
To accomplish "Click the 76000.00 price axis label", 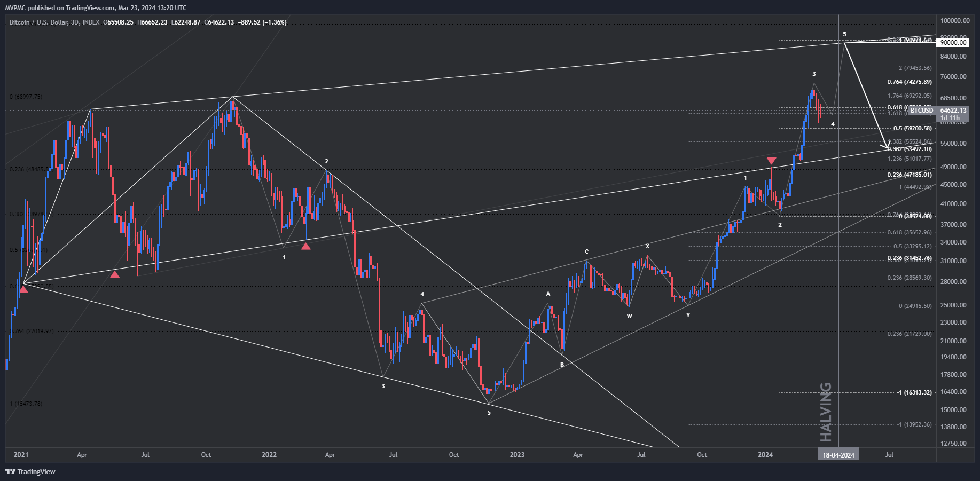I will 953,77.
